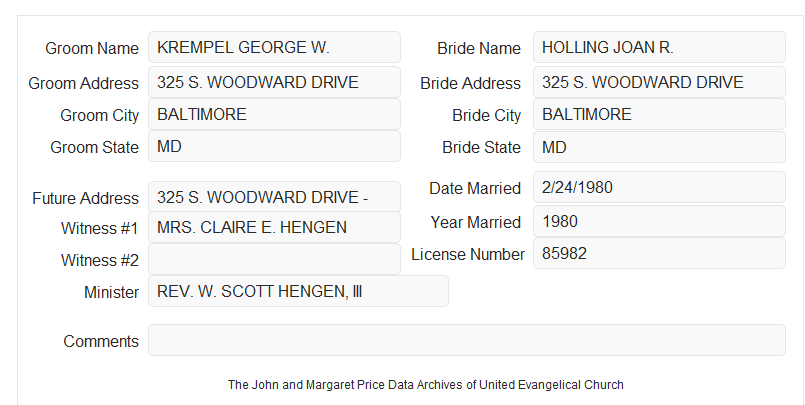Click the Future Address input box
The height and width of the screenshot is (405, 805).
tap(274, 197)
